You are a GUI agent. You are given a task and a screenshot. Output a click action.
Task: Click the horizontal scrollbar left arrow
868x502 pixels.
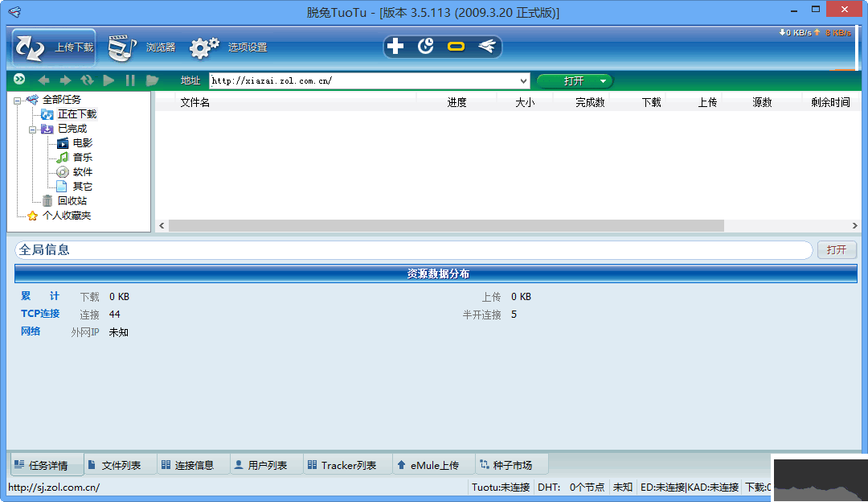162,225
